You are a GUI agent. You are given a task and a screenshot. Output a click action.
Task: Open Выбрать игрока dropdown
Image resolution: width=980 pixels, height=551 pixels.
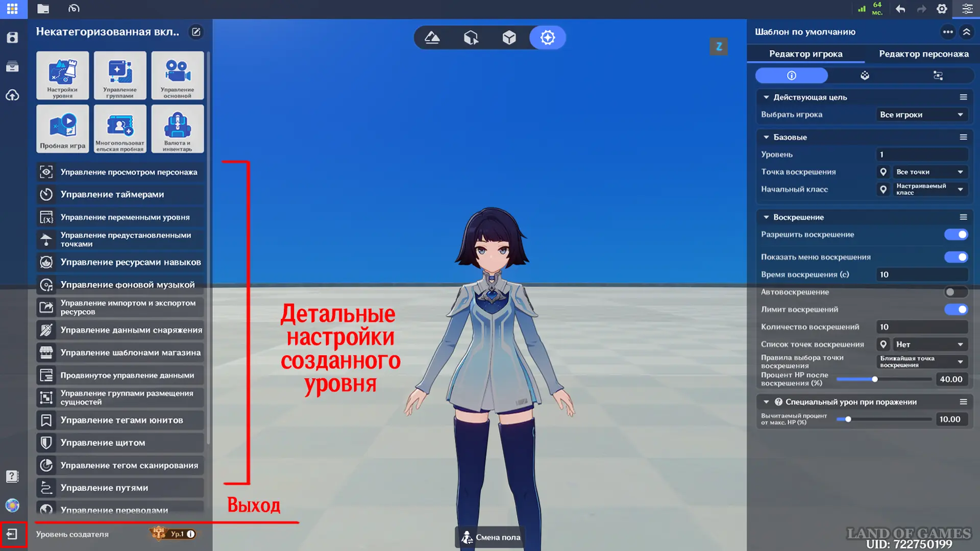point(921,115)
